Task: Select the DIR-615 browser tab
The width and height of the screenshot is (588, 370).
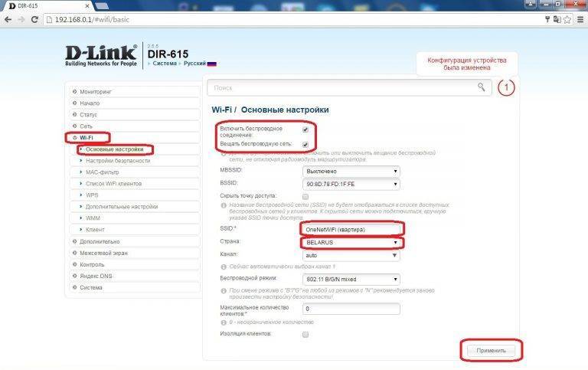Action: tap(47, 6)
